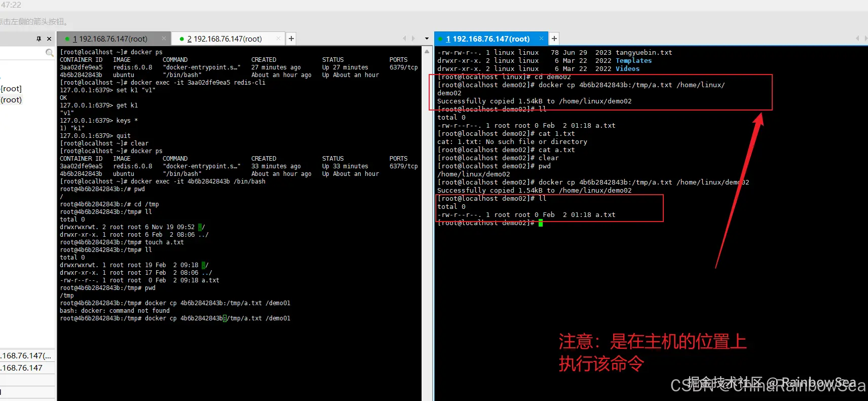Pin the session manager side panel
Image resolution: width=868 pixels, height=401 pixels.
pos(39,39)
